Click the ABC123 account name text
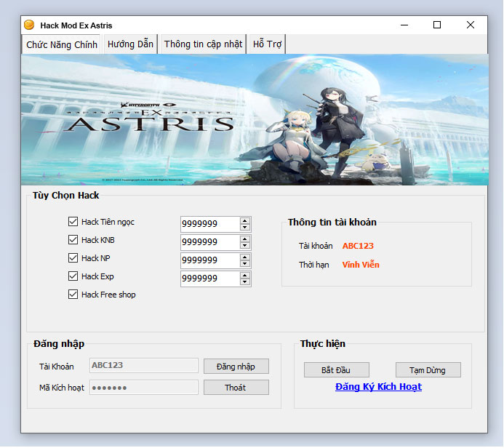This screenshot has height=448, width=504. [x=358, y=246]
